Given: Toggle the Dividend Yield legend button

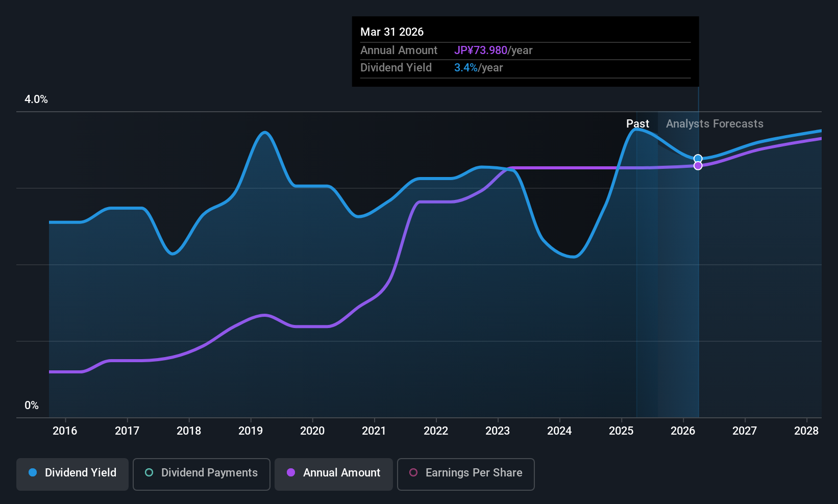Looking at the screenshot, I should point(72,474).
